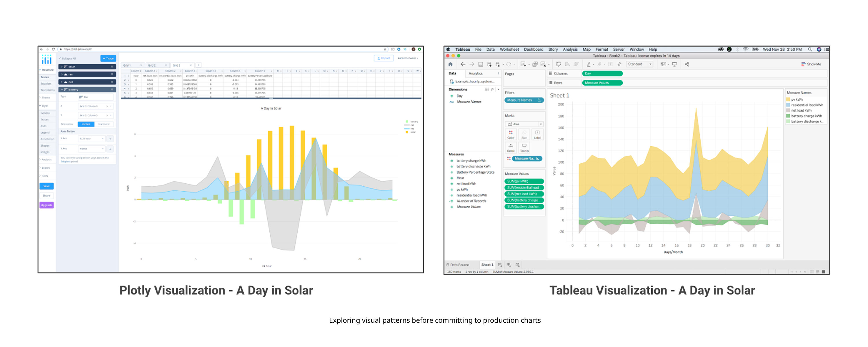This screenshot has height=347, width=868.
Task: Click Presentation mode icon in toolbar
Action: point(674,64)
